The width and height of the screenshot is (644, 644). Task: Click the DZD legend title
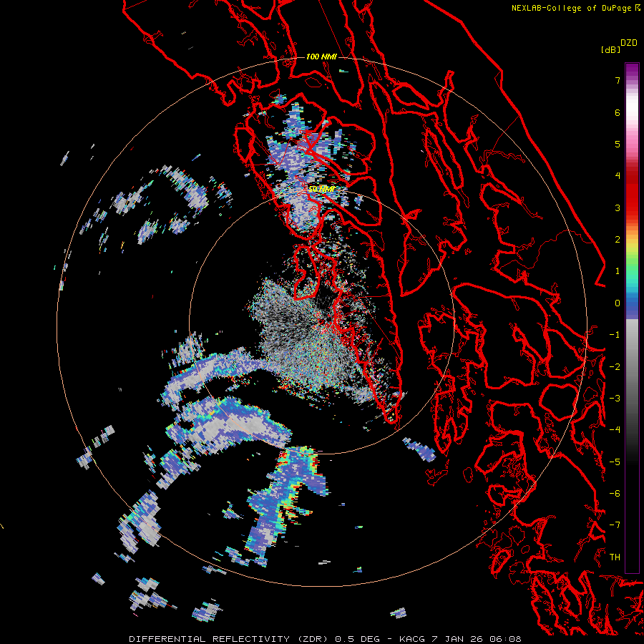tap(629, 43)
